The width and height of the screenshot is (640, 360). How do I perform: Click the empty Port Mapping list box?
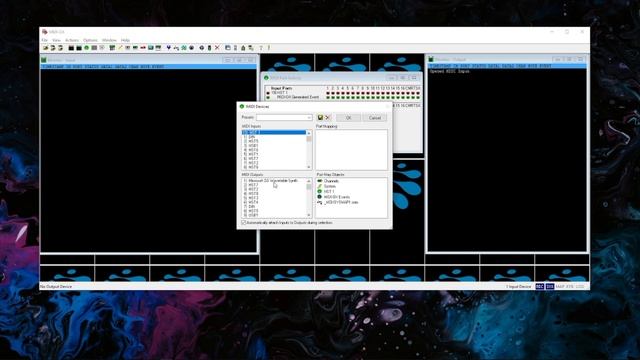351,150
